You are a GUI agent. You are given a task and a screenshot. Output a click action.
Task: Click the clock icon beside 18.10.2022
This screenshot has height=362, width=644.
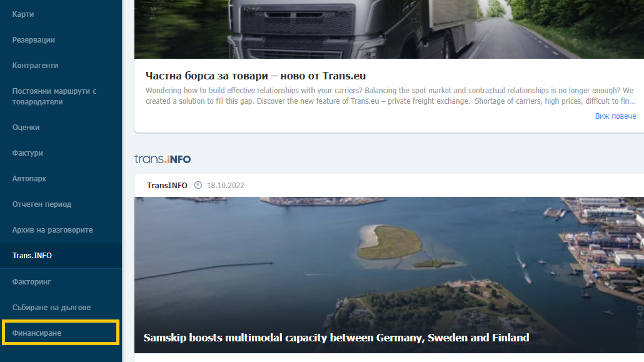click(198, 185)
